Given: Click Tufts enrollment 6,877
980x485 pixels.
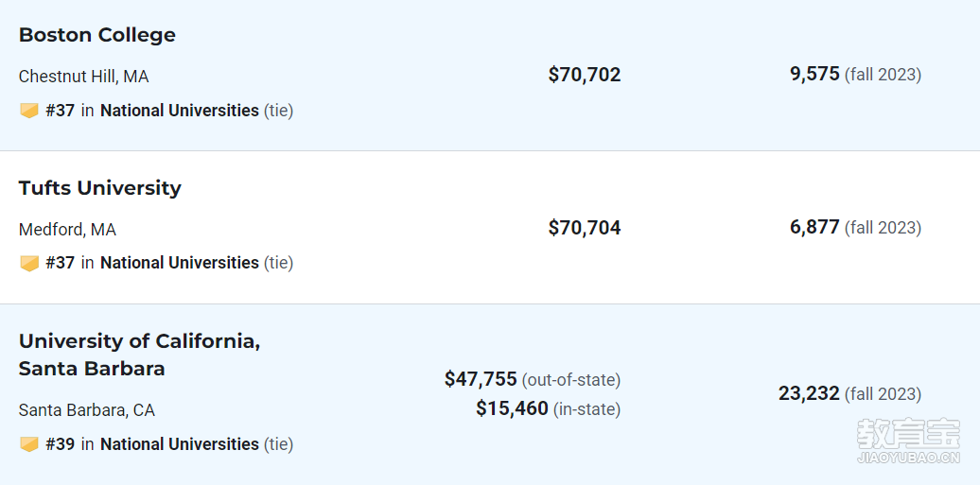Looking at the screenshot, I should (x=814, y=226).
